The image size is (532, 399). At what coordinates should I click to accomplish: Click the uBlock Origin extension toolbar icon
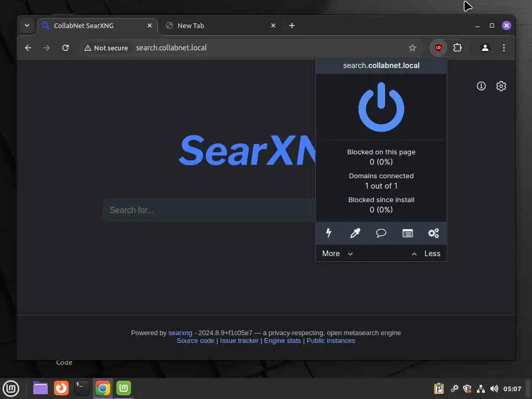tap(438, 47)
